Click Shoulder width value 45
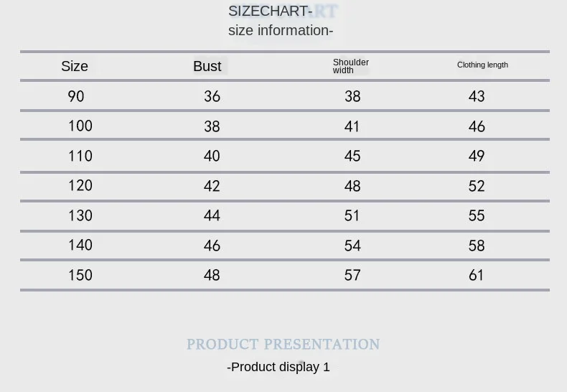The image size is (567, 392). [352, 156]
